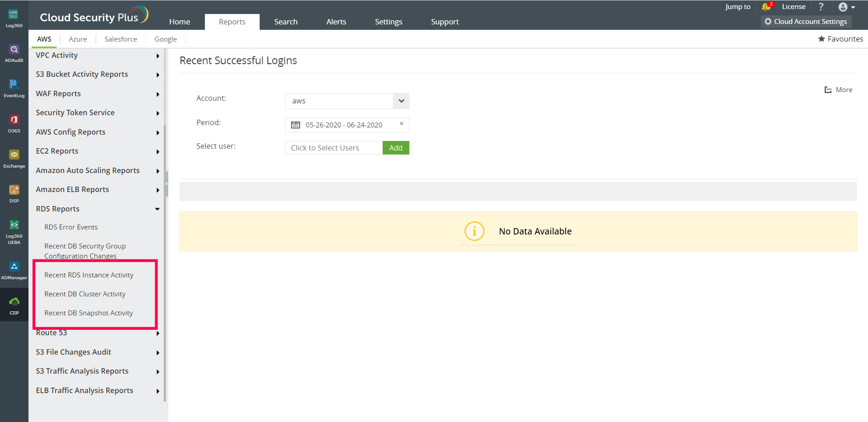Switch to the Google cloud tab
868x422 pixels.
(166, 39)
